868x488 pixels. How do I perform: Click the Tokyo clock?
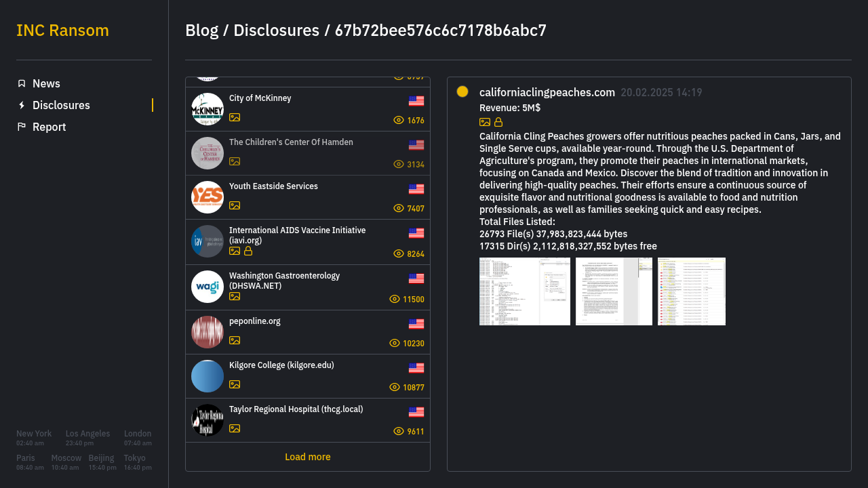coord(138,462)
